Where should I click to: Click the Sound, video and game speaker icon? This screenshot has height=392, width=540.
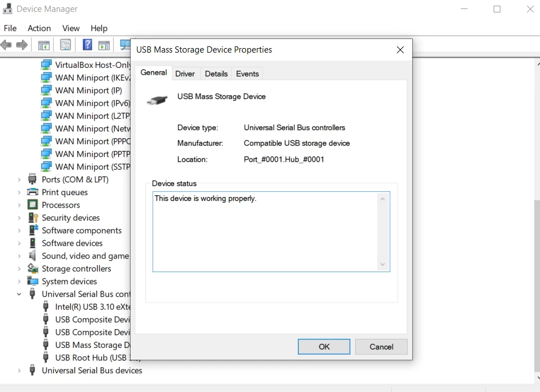click(x=32, y=255)
